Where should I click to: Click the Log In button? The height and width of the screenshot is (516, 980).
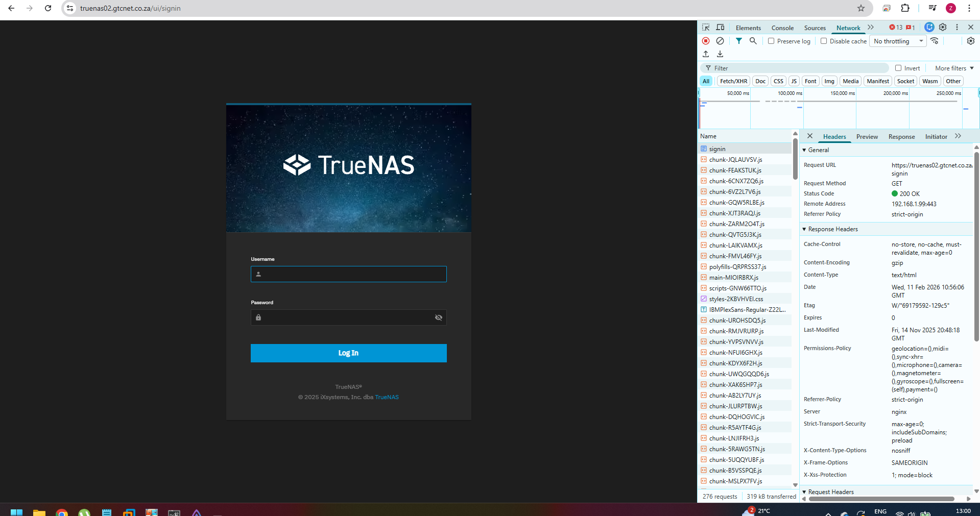[348, 353]
